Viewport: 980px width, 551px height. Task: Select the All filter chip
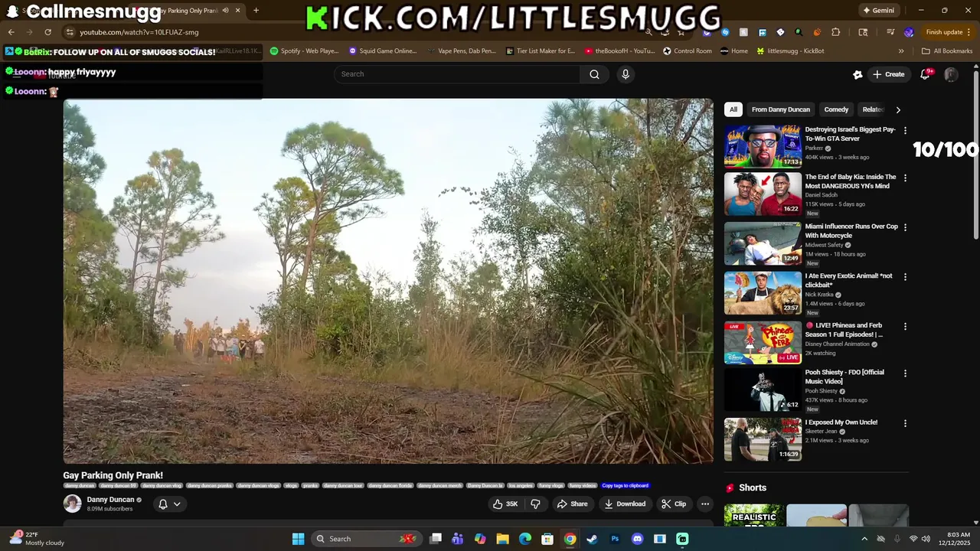coord(733,109)
